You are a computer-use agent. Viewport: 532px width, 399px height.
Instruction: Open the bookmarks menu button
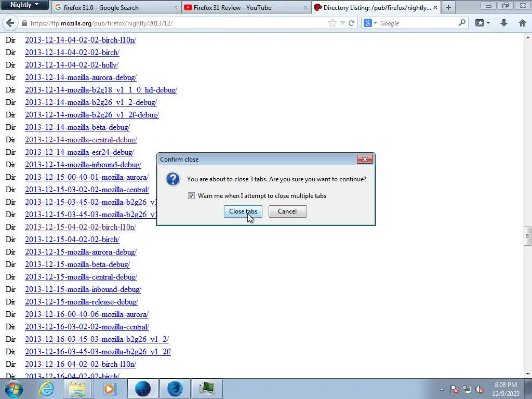(x=482, y=23)
